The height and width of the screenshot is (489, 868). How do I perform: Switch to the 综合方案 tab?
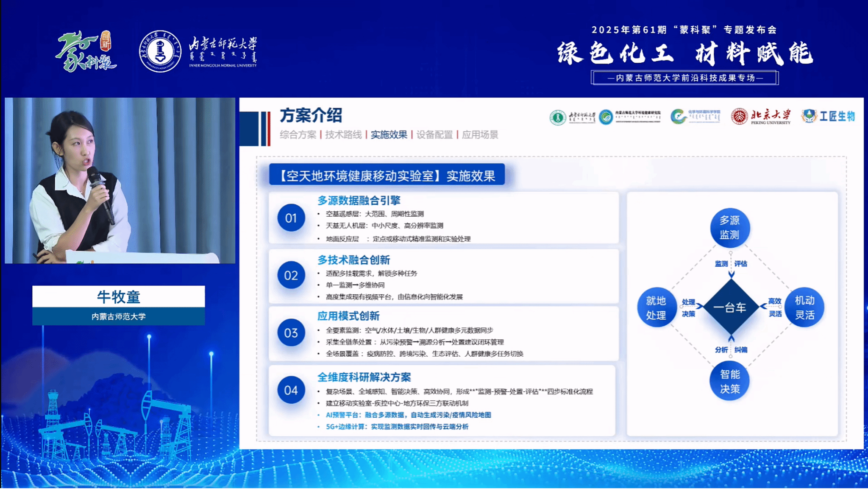298,135
